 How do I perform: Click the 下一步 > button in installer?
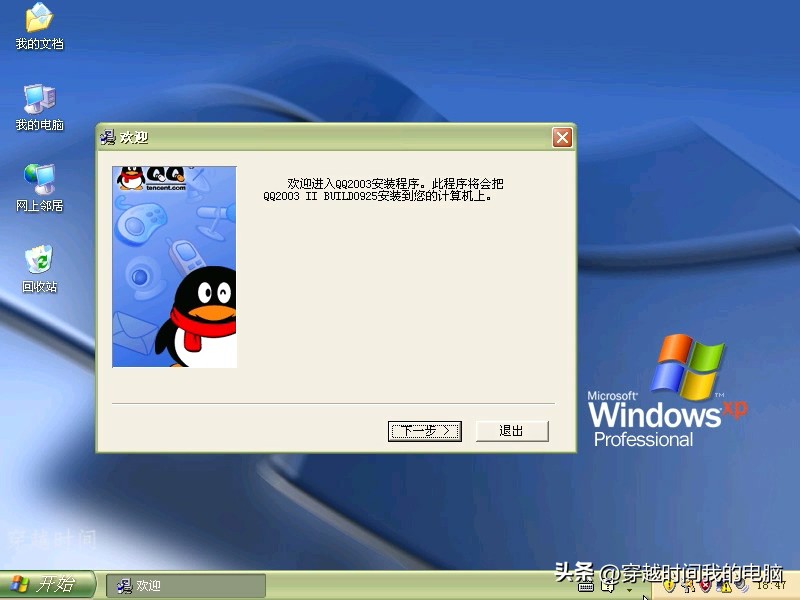pyautogui.click(x=424, y=431)
